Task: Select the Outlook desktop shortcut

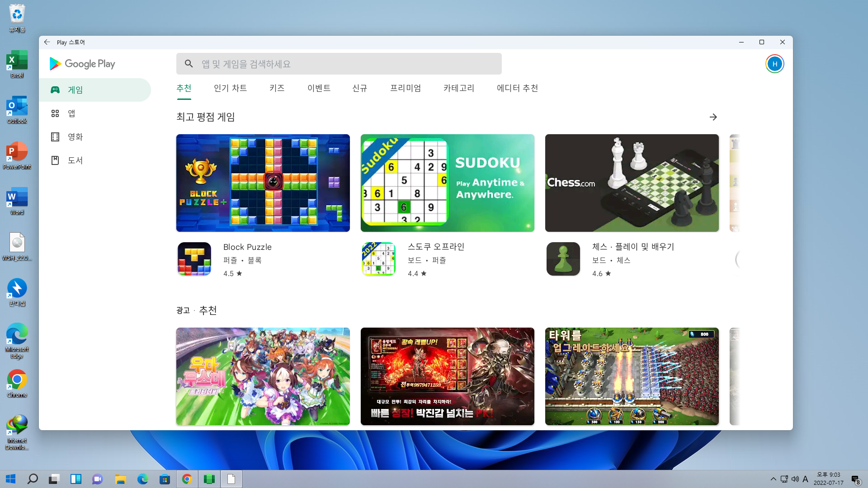Action: [17, 110]
